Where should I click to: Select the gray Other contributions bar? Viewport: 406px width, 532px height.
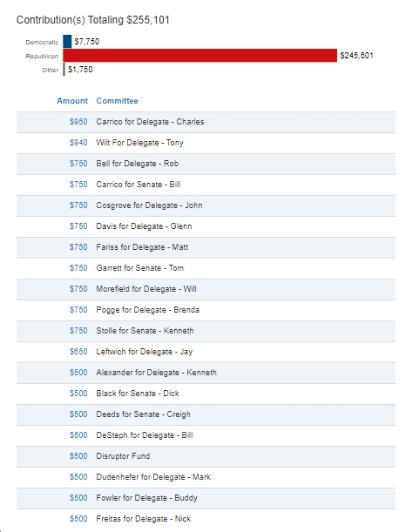(x=64, y=69)
